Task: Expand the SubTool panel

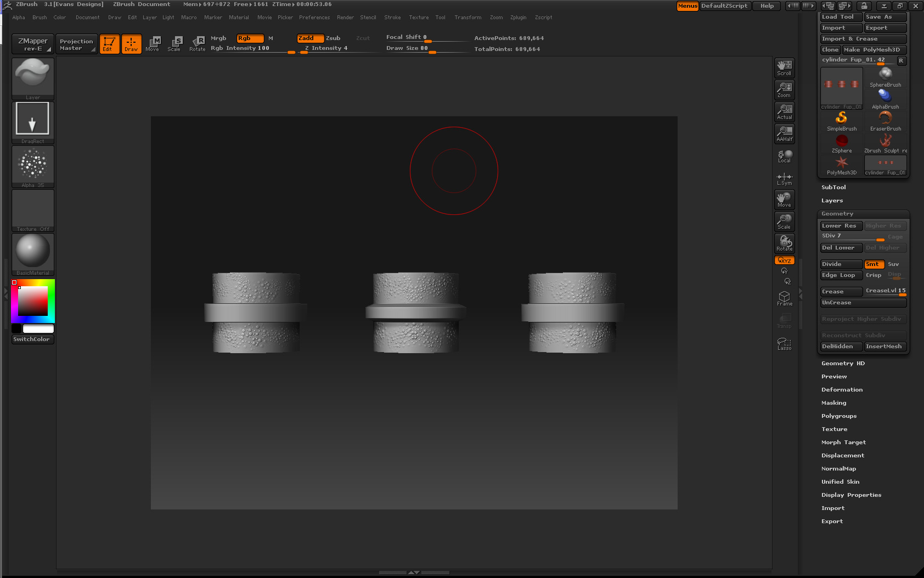Action: point(833,187)
